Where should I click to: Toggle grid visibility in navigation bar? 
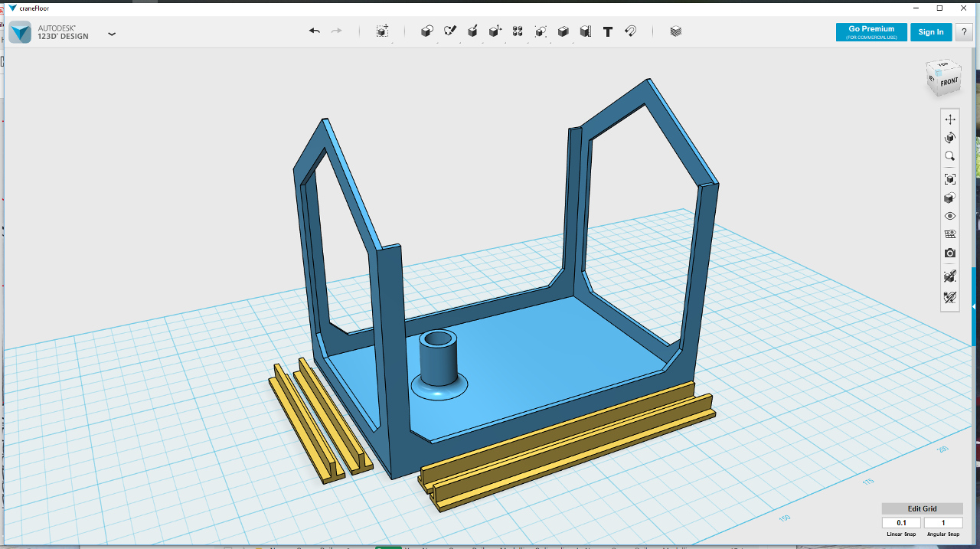pyautogui.click(x=950, y=234)
